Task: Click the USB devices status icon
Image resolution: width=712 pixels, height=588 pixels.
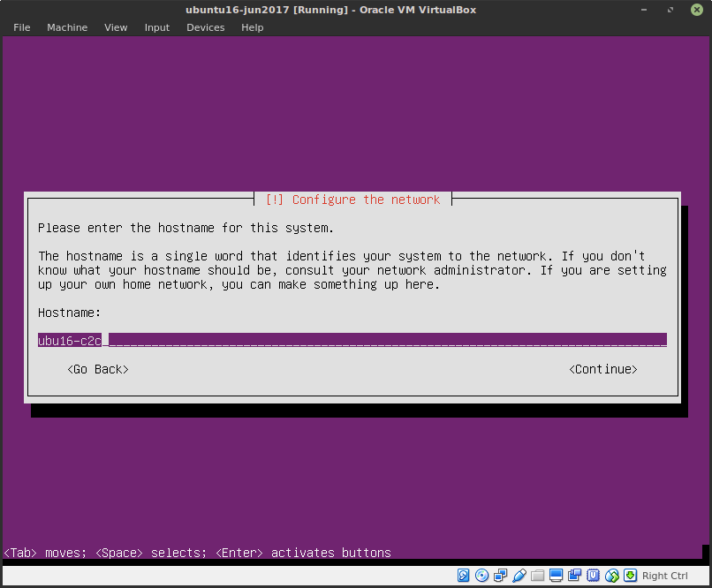Action: click(519, 575)
